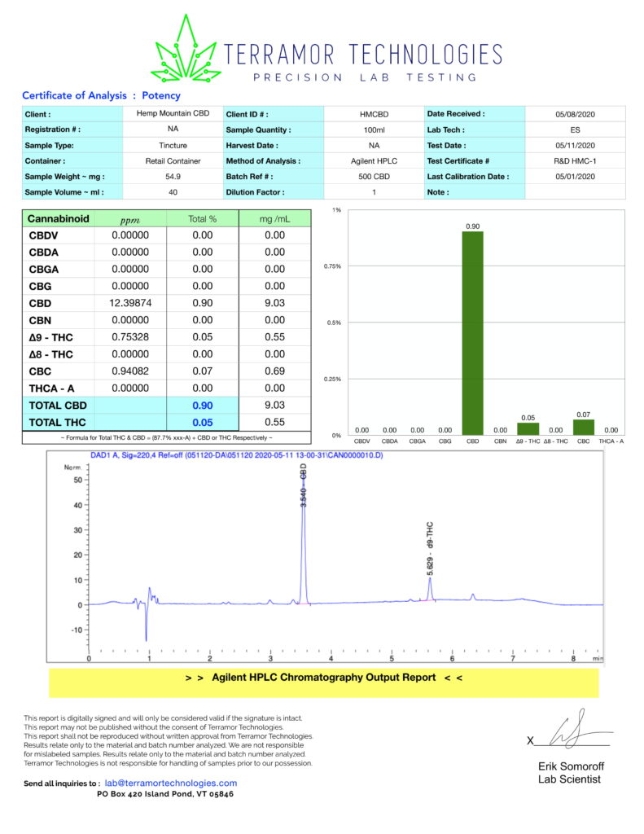Click the lab@terramortechnologies.com email link

pos(171,783)
